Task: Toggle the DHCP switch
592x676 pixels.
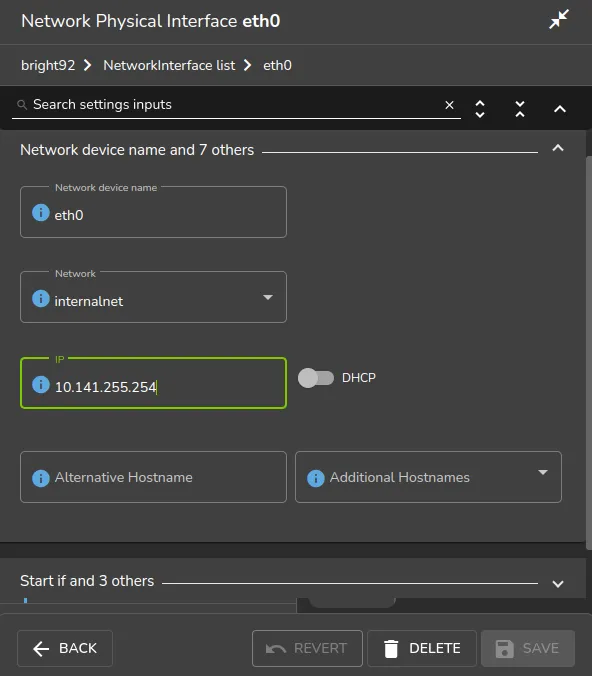Action: click(316, 378)
